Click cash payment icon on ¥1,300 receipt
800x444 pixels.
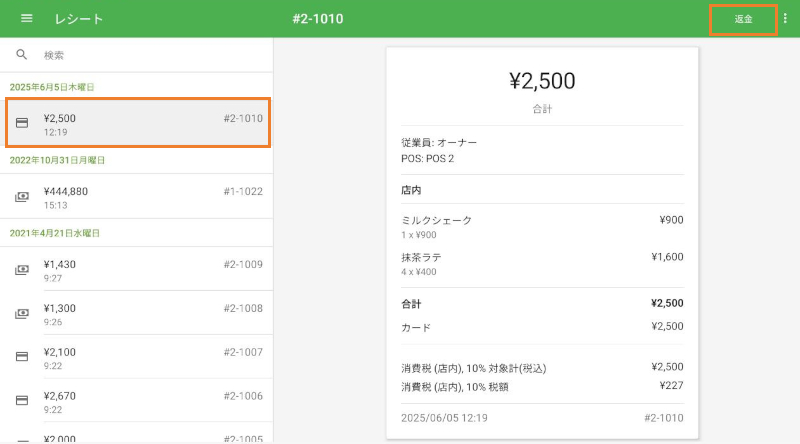[x=22, y=313]
